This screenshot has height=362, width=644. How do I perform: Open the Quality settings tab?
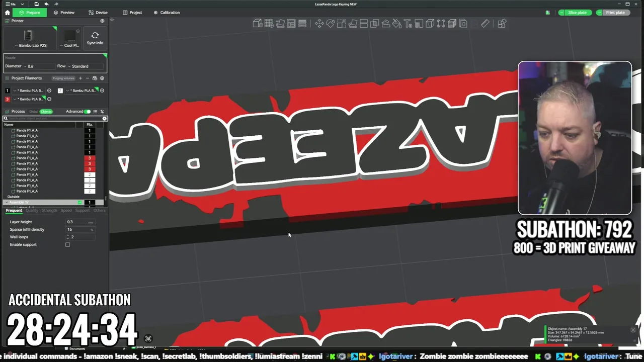point(32,211)
